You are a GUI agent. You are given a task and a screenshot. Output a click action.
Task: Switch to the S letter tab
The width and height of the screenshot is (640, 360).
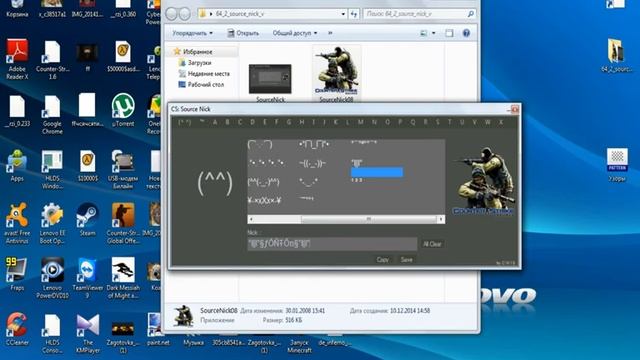point(438,122)
